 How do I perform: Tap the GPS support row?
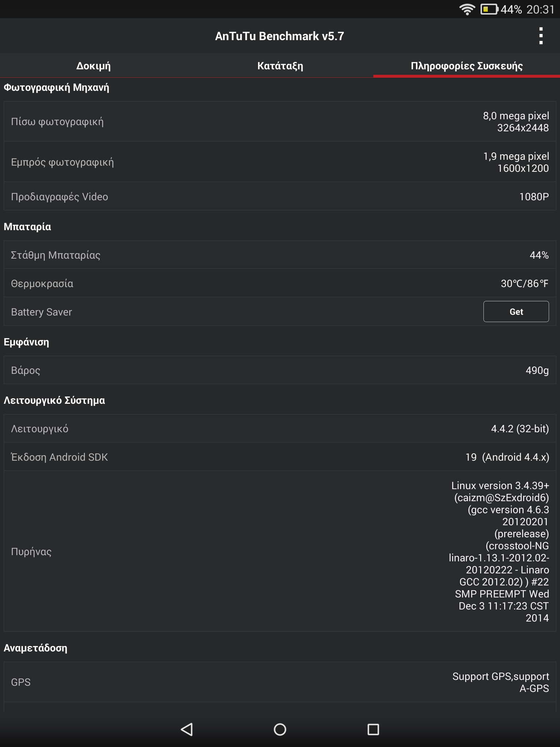click(x=280, y=682)
